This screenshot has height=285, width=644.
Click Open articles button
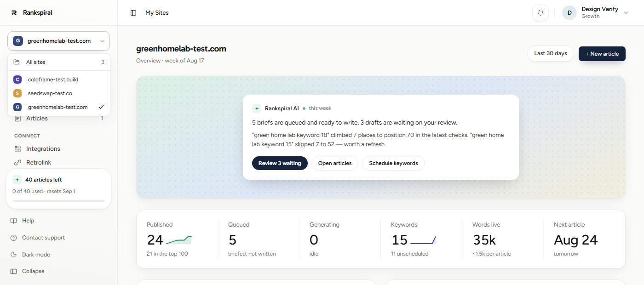[335, 163]
